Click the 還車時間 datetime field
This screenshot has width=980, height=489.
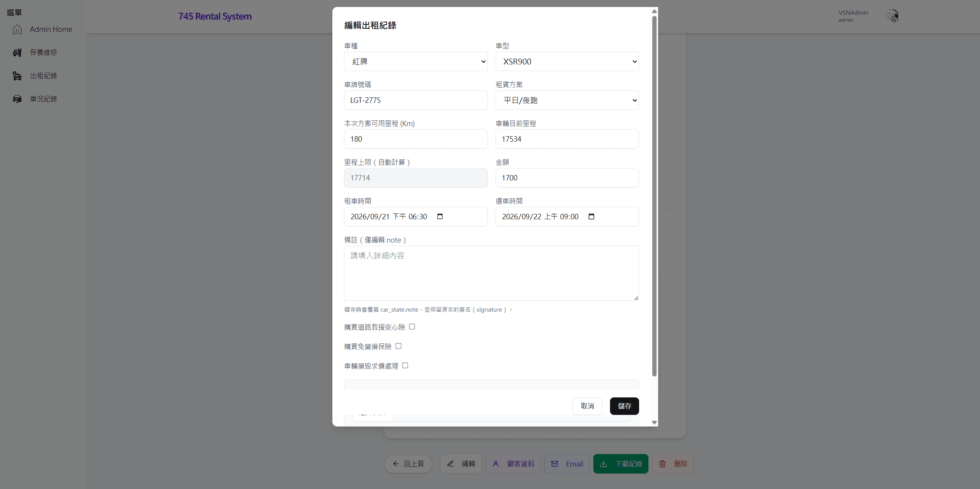(x=567, y=217)
